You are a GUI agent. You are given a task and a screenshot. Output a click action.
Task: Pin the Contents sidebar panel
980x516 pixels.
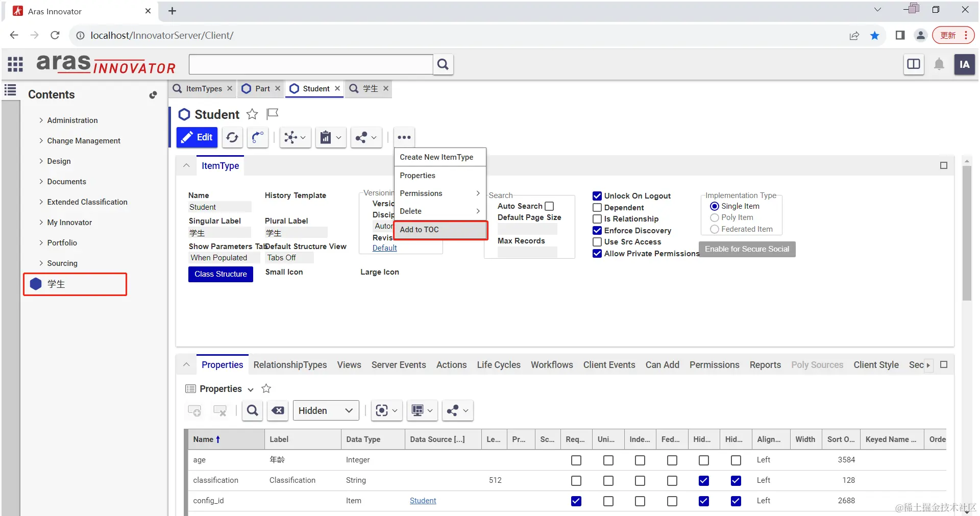(153, 95)
